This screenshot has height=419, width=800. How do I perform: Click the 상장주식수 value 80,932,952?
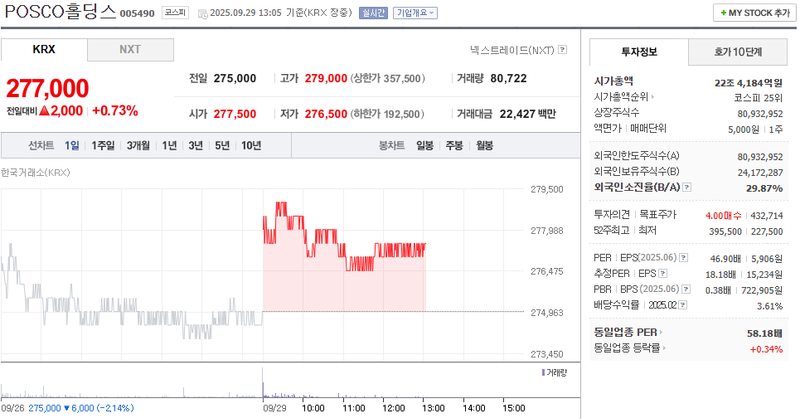760,114
